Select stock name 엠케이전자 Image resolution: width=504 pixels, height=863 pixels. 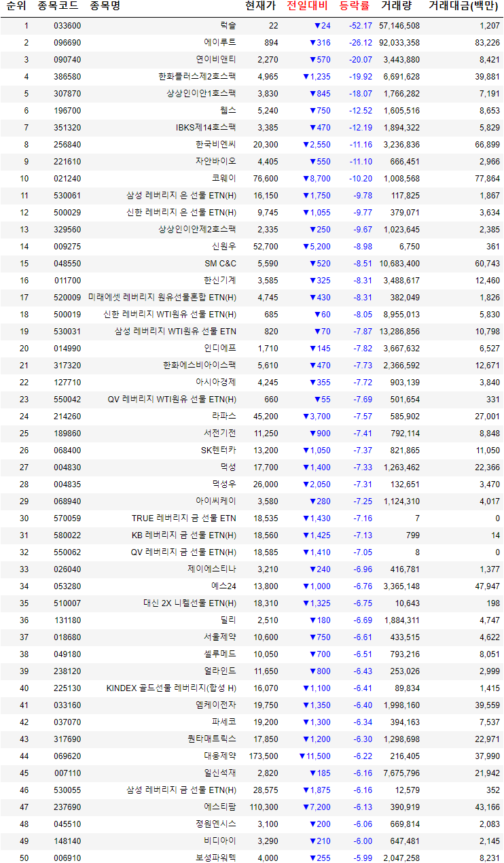coord(216,705)
